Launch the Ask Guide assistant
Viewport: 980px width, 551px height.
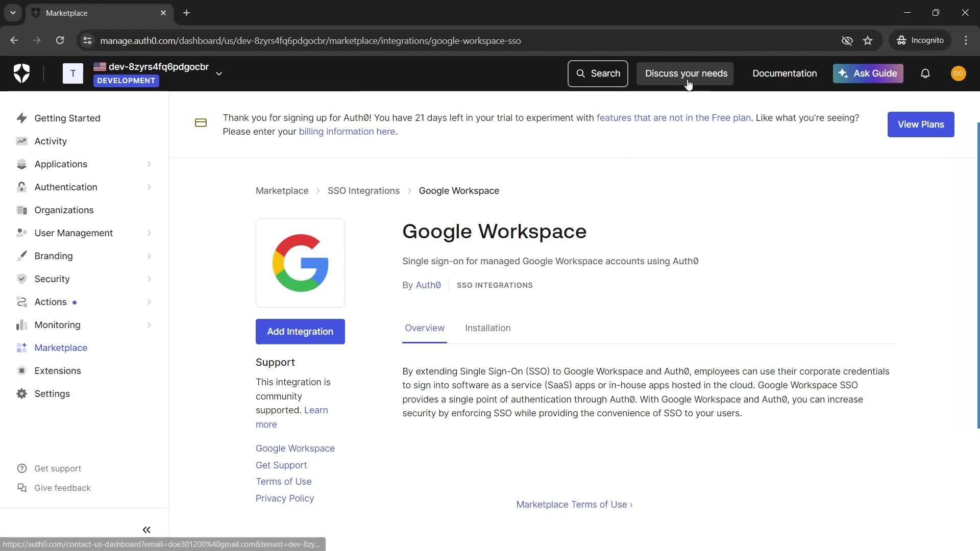(x=868, y=73)
